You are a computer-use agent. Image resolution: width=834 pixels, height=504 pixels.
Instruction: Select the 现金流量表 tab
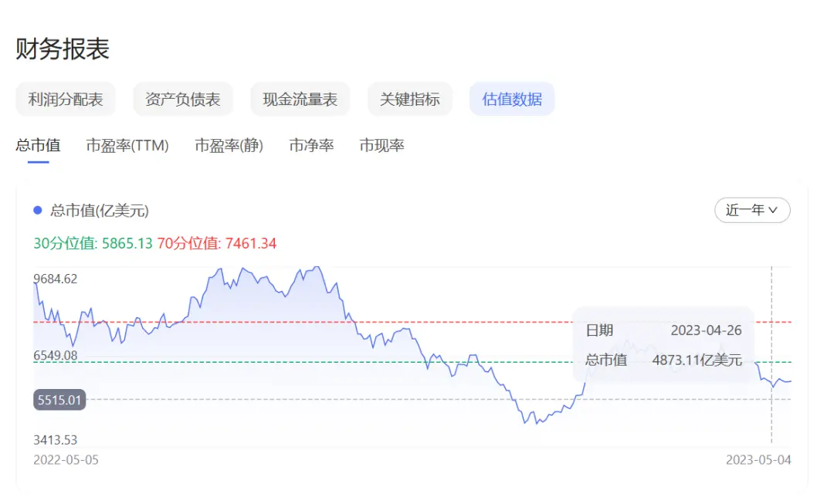point(300,99)
